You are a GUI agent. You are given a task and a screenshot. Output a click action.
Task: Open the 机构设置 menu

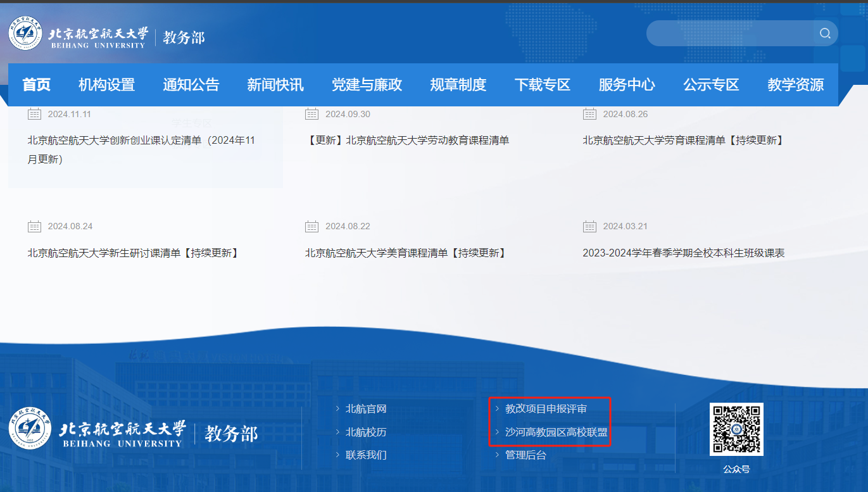[106, 85]
